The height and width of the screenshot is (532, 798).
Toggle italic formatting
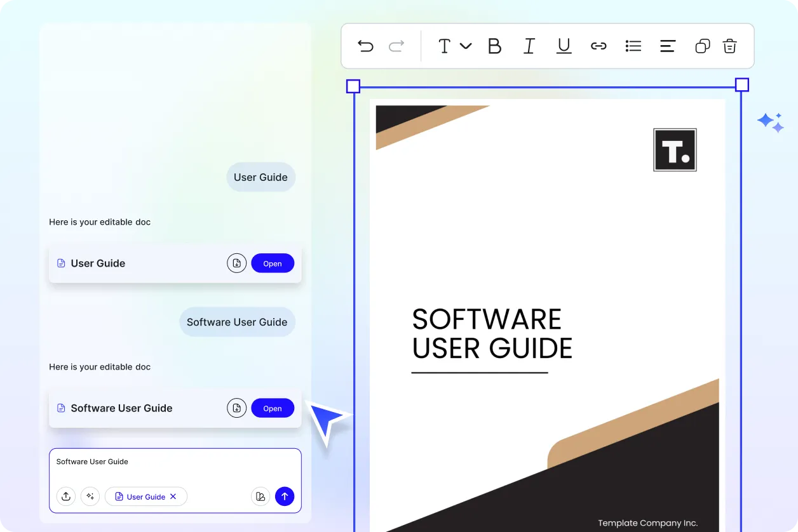click(x=529, y=46)
